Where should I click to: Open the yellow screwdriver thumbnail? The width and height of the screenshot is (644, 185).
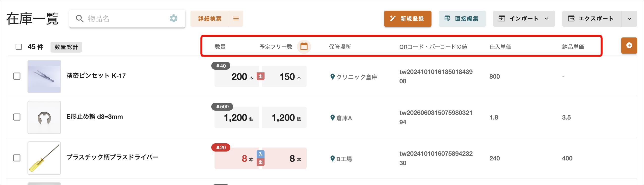point(44,158)
